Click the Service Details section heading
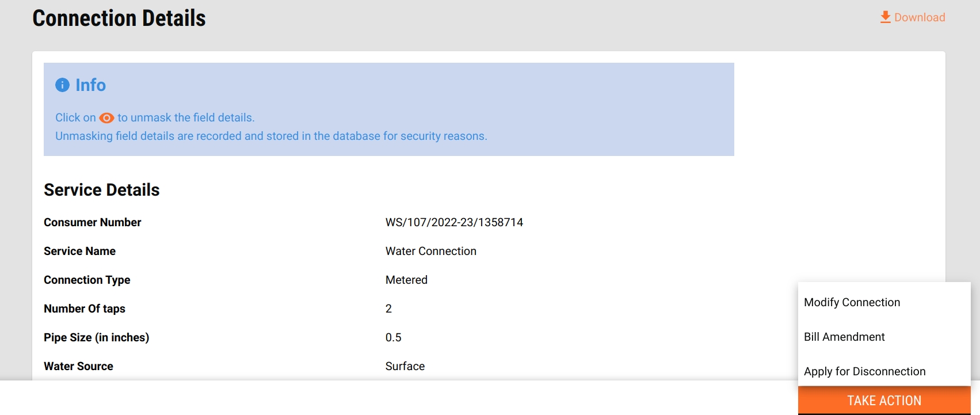This screenshot has width=980, height=415. (x=102, y=190)
